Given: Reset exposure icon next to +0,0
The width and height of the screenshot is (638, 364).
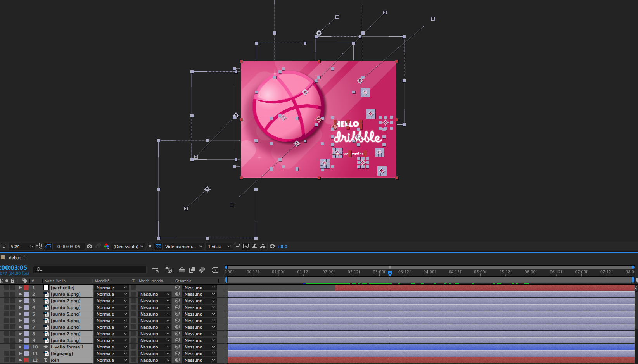Looking at the screenshot, I should tap(272, 247).
